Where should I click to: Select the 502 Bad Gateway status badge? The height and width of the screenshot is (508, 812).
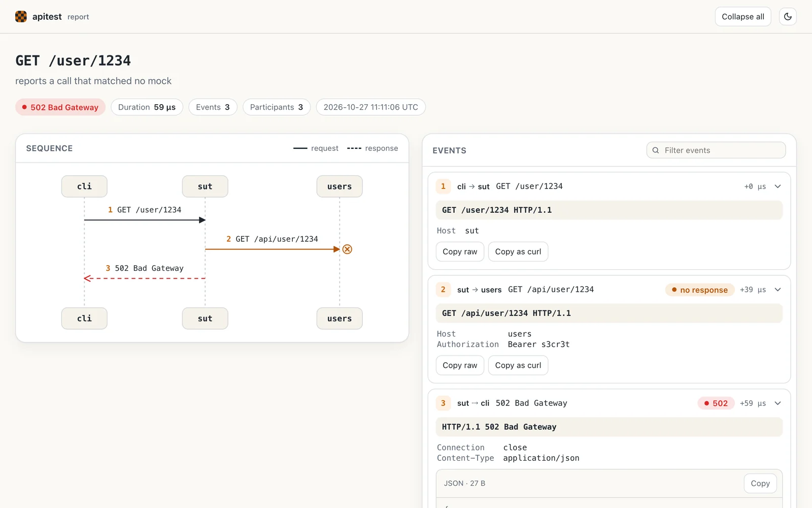60,107
